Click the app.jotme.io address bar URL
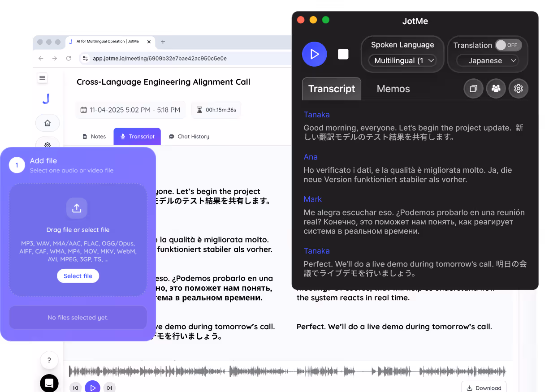Viewport: 549px width, 392px height. tap(160, 58)
